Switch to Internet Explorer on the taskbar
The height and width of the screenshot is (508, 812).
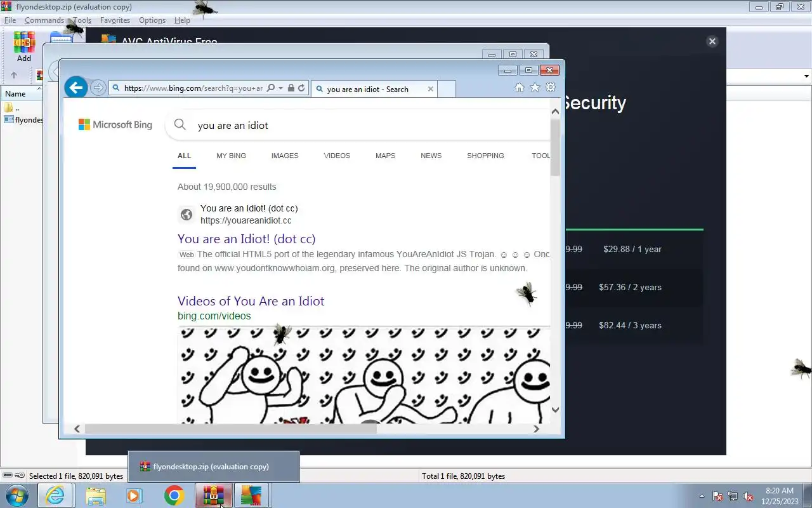pos(55,495)
